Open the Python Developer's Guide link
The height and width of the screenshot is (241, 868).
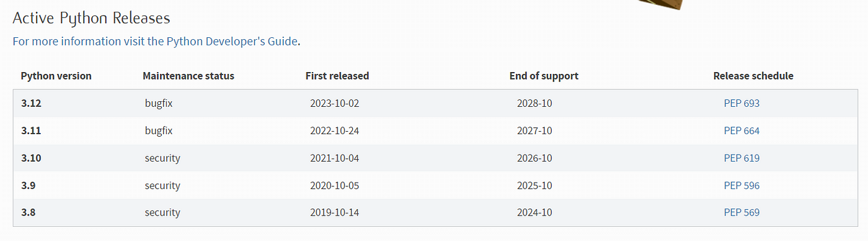click(x=232, y=42)
